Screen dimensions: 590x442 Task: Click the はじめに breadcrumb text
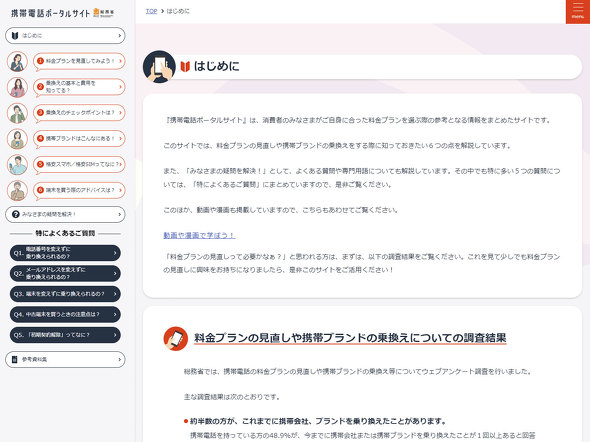point(178,11)
